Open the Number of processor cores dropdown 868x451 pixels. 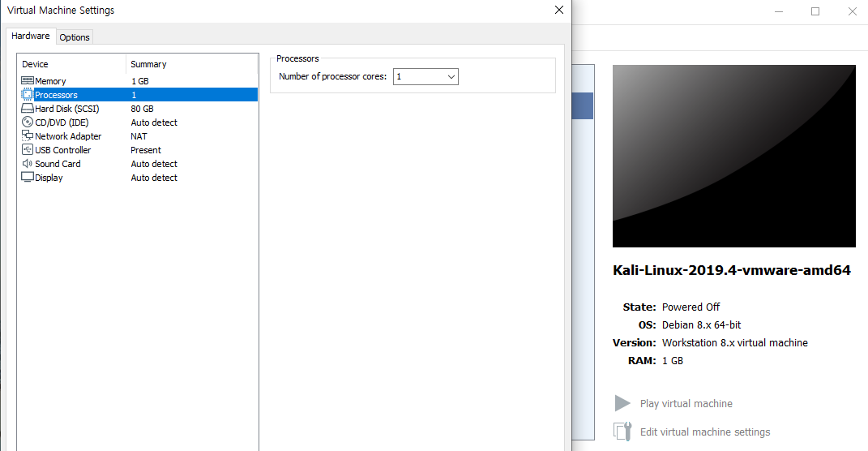pyautogui.click(x=425, y=76)
